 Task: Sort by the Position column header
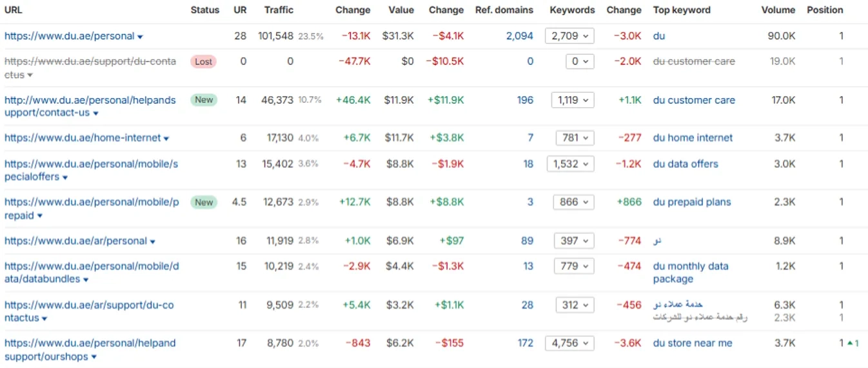825,10
